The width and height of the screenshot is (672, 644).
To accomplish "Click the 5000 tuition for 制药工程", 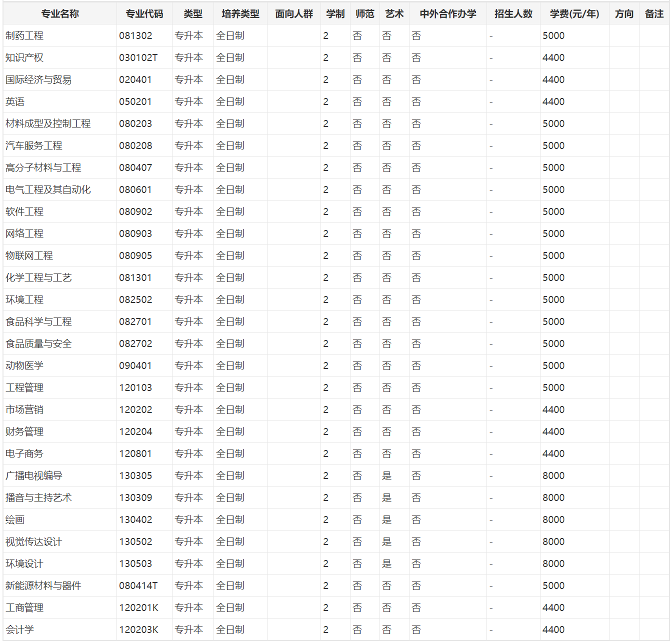I will (x=553, y=36).
